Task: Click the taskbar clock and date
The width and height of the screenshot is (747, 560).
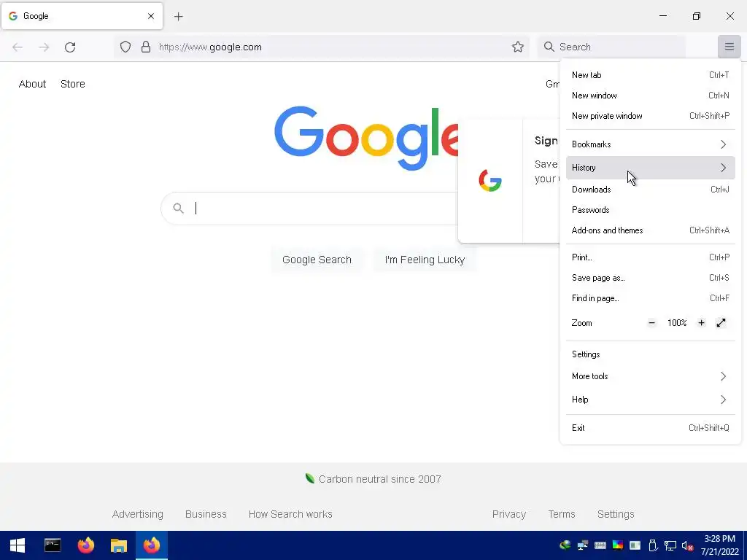Action: (720, 545)
